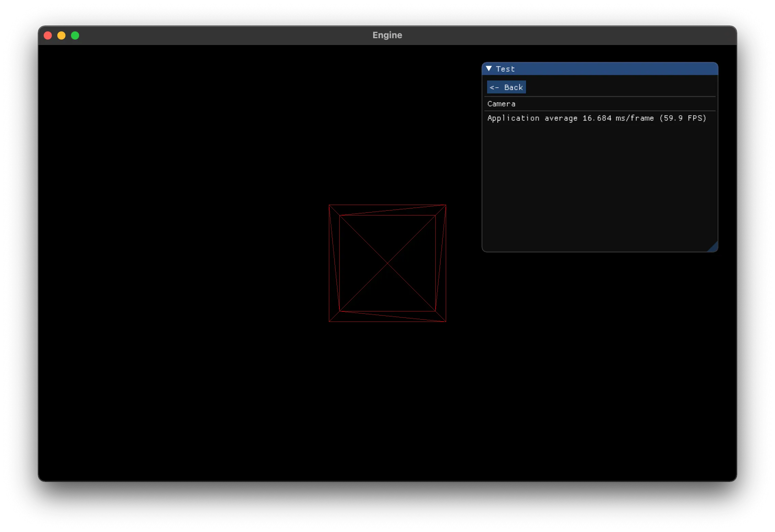Viewport: 775px width, 532px height.
Task: Click the center crossing of the wireframe cube
Action: pos(387,263)
